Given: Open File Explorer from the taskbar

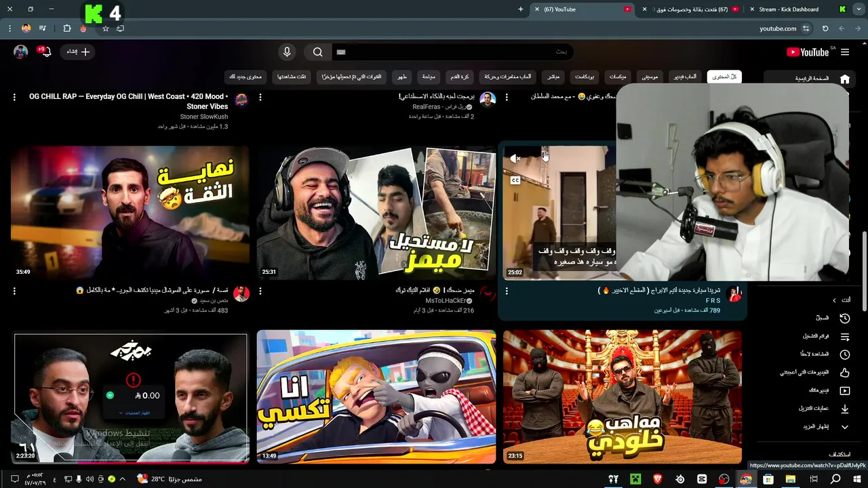Looking at the screenshot, I should coord(791,479).
